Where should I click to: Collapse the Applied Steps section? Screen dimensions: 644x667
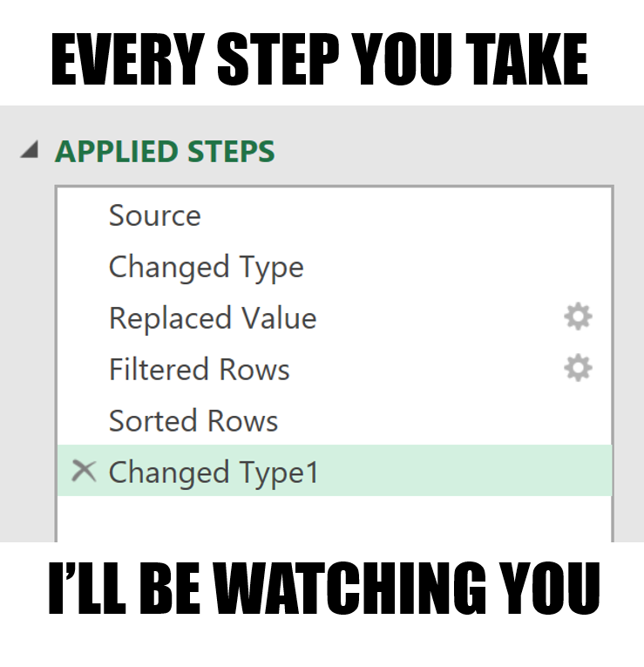pyautogui.click(x=31, y=151)
